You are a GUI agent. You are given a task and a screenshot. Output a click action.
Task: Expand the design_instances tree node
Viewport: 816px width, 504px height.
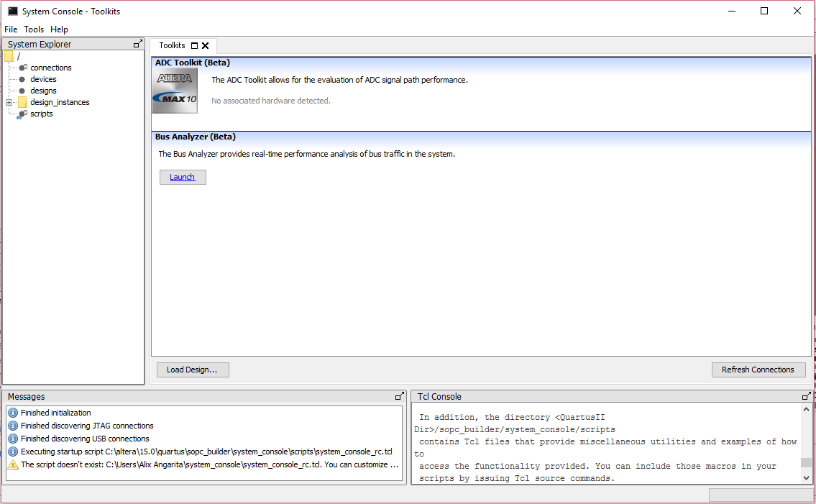pos(9,102)
